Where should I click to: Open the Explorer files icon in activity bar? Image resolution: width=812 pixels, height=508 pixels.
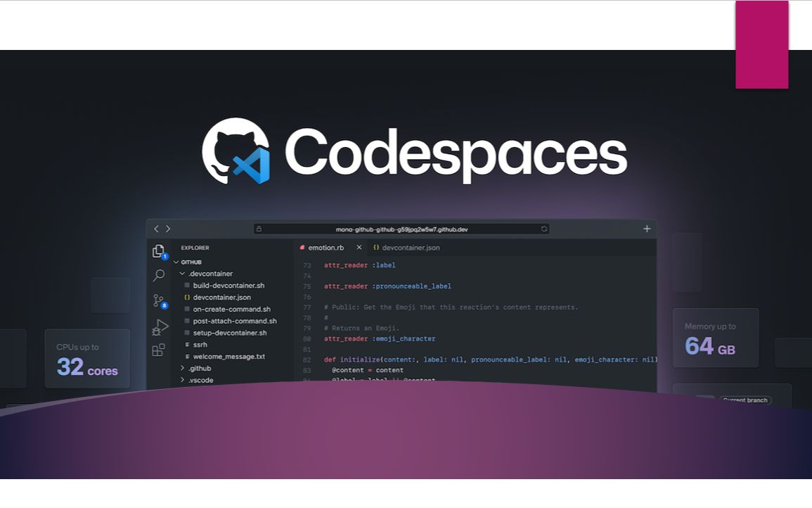pyautogui.click(x=159, y=251)
